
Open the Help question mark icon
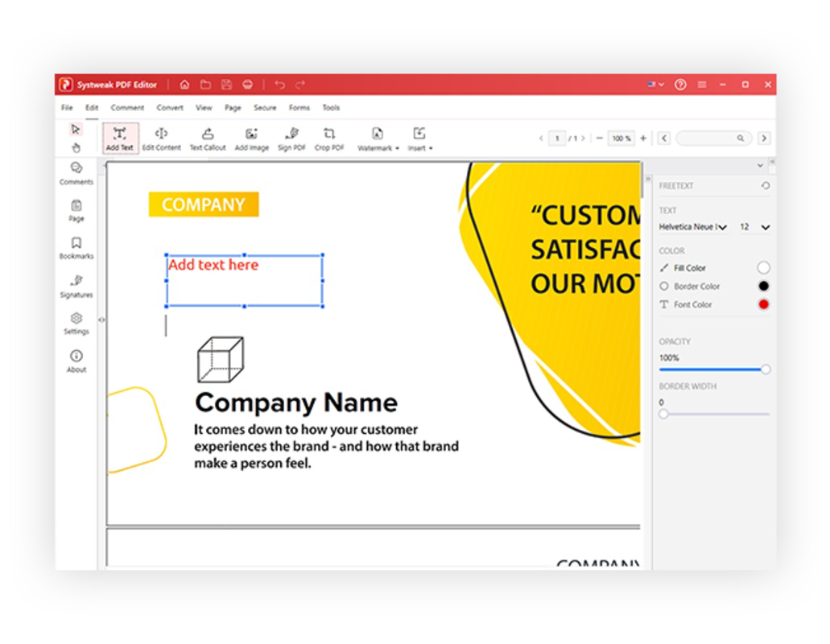680,85
